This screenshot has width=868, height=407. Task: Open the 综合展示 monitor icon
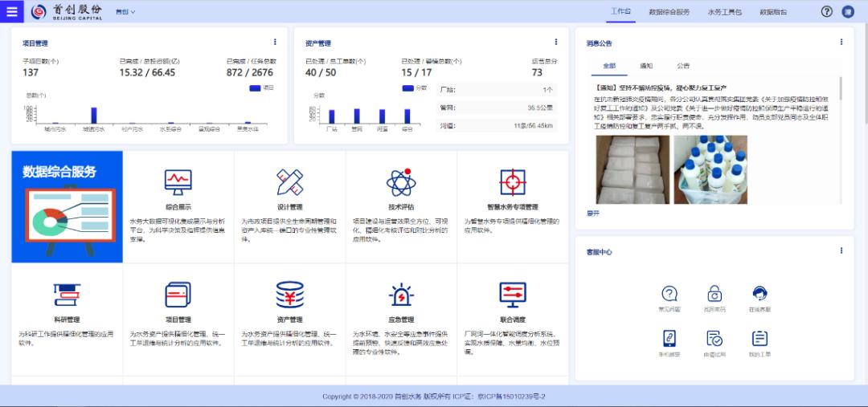(178, 181)
